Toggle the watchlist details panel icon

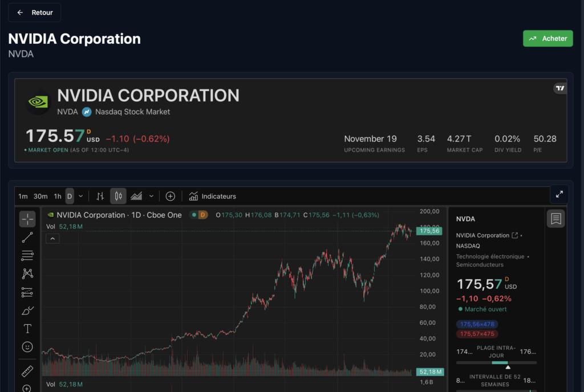click(x=556, y=218)
